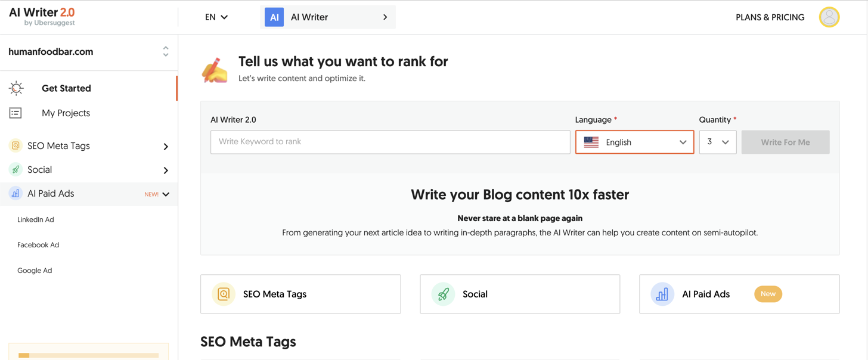Click the usage progress bar in sidebar
The height and width of the screenshot is (360, 868).
pos(88,355)
